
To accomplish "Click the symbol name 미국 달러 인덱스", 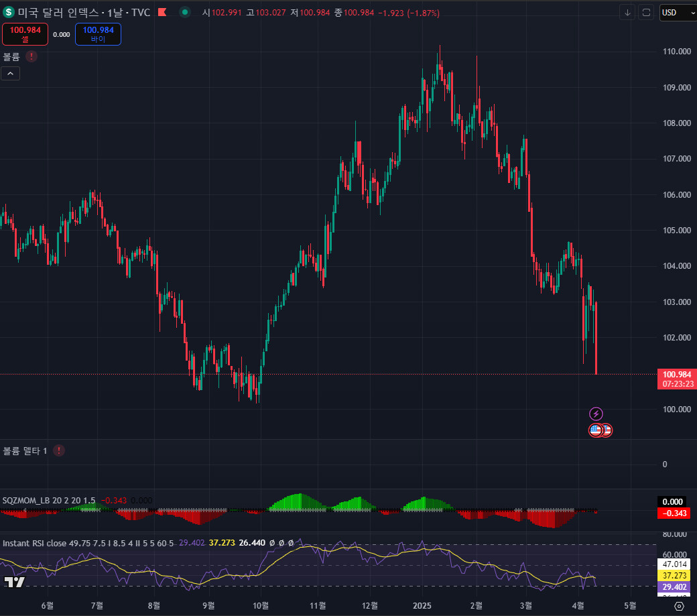I will (x=58, y=13).
